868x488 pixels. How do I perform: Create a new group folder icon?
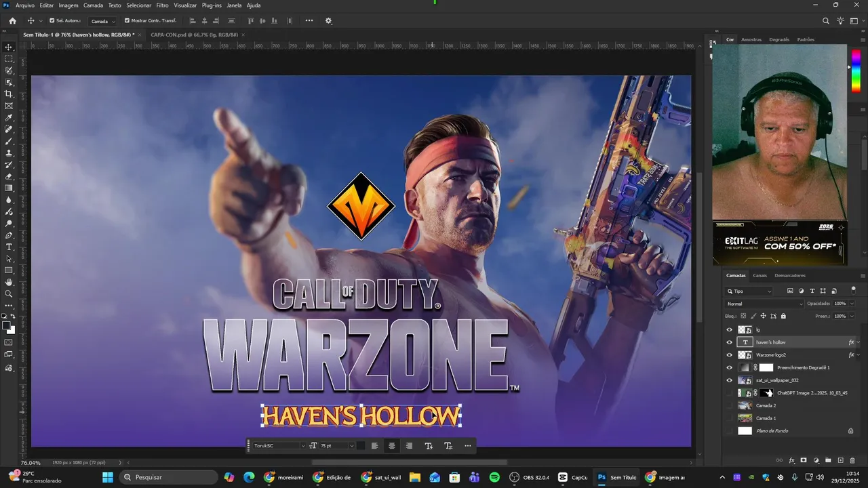[x=828, y=460]
